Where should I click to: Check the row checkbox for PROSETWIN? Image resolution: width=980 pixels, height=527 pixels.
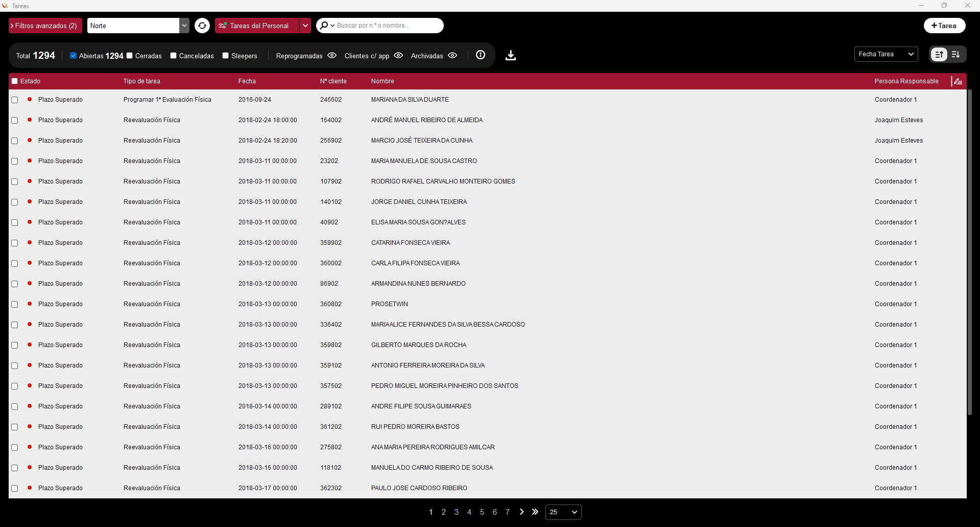pyautogui.click(x=15, y=305)
